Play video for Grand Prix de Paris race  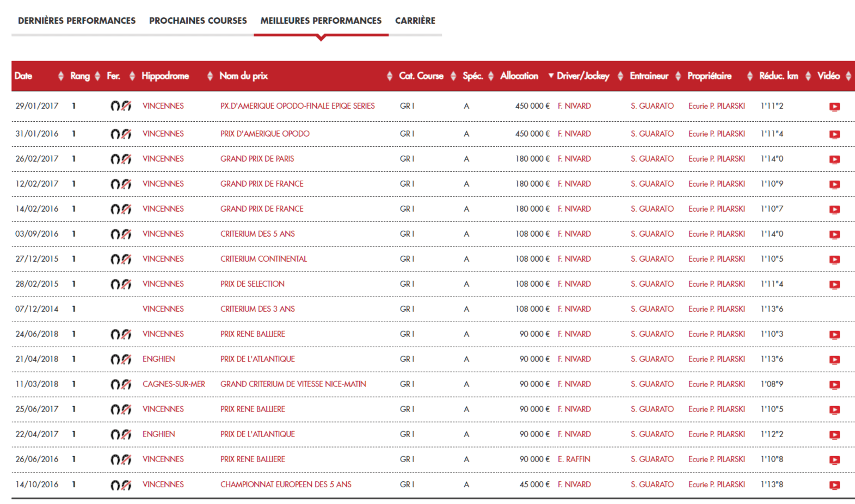tap(834, 159)
